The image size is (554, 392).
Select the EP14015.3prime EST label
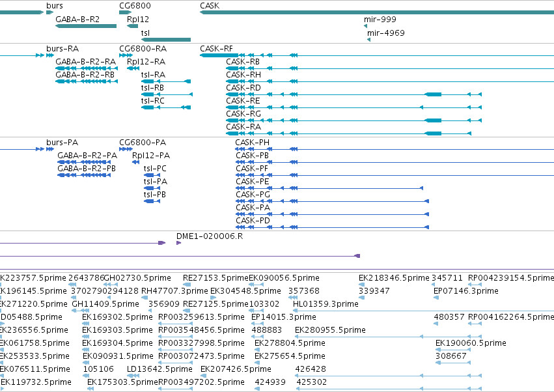click(x=284, y=317)
